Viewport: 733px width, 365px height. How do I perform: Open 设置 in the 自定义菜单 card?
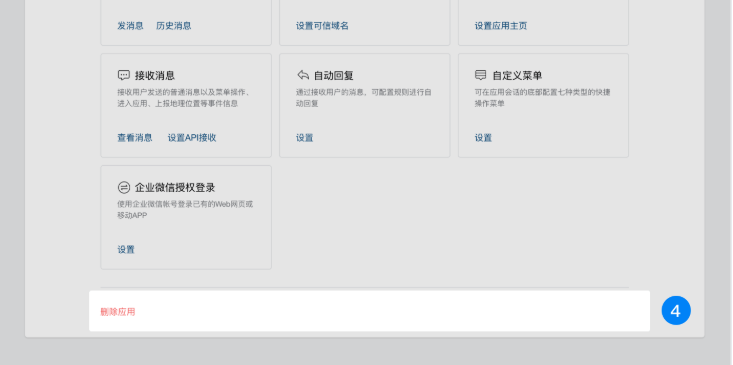pyautogui.click(x=483, y=137)
